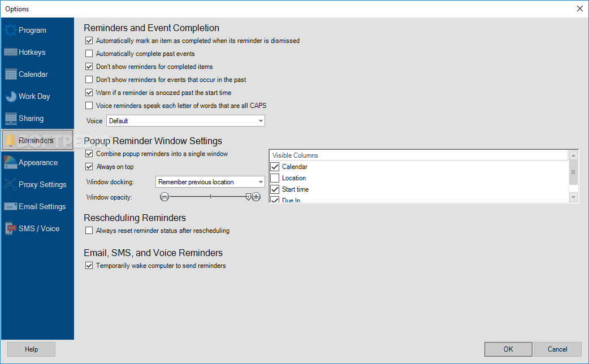Viewport: 589px width, 364px height.
Task: Go to the Email Settings section
Action: coord(37,207)
